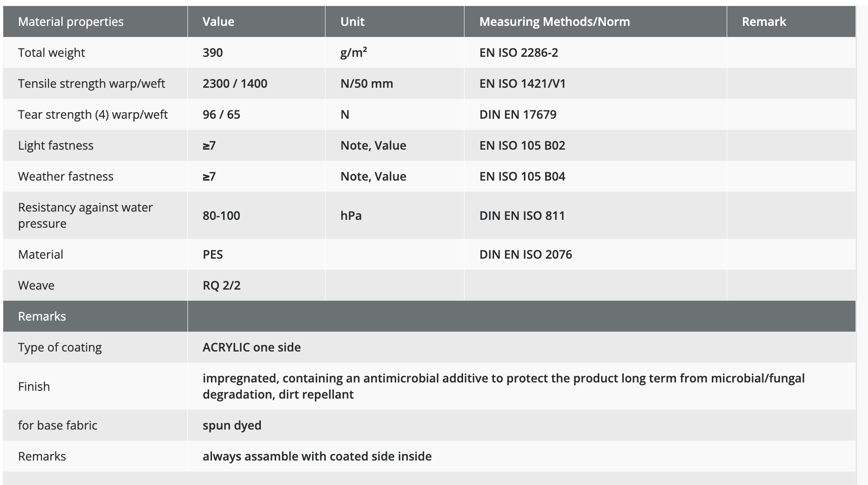Select the 80-100 water pressure value
This screenshot has height=485, width=868.
[x=221, y=216]
